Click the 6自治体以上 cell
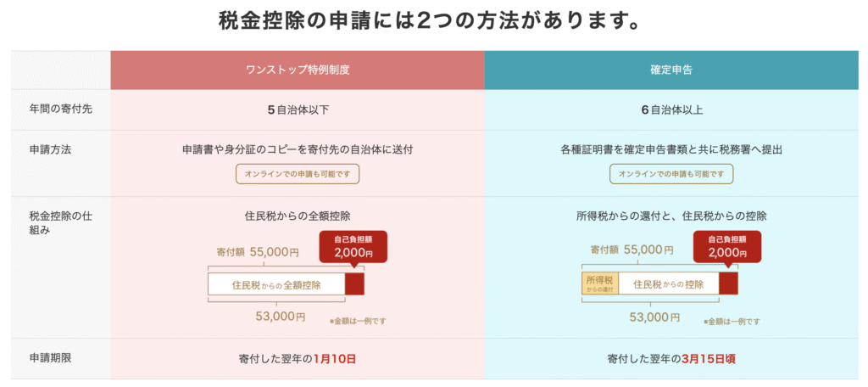 (671, 109)
